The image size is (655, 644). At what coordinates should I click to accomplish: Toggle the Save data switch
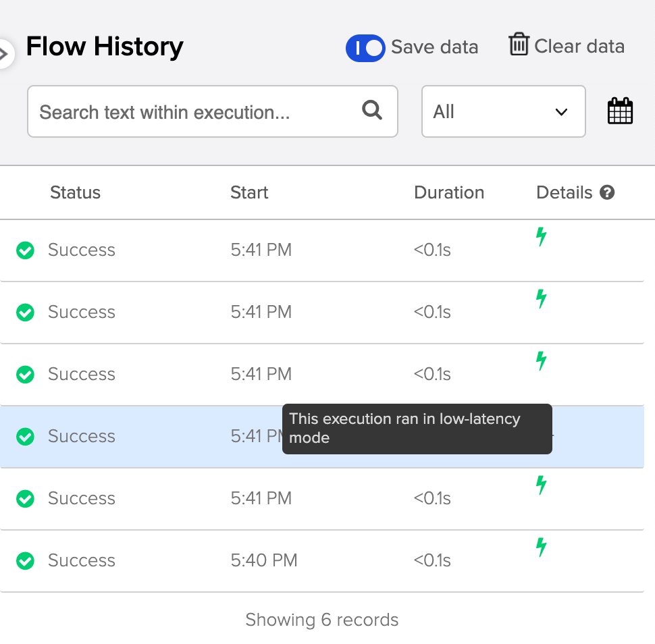[x=365, y=48]
